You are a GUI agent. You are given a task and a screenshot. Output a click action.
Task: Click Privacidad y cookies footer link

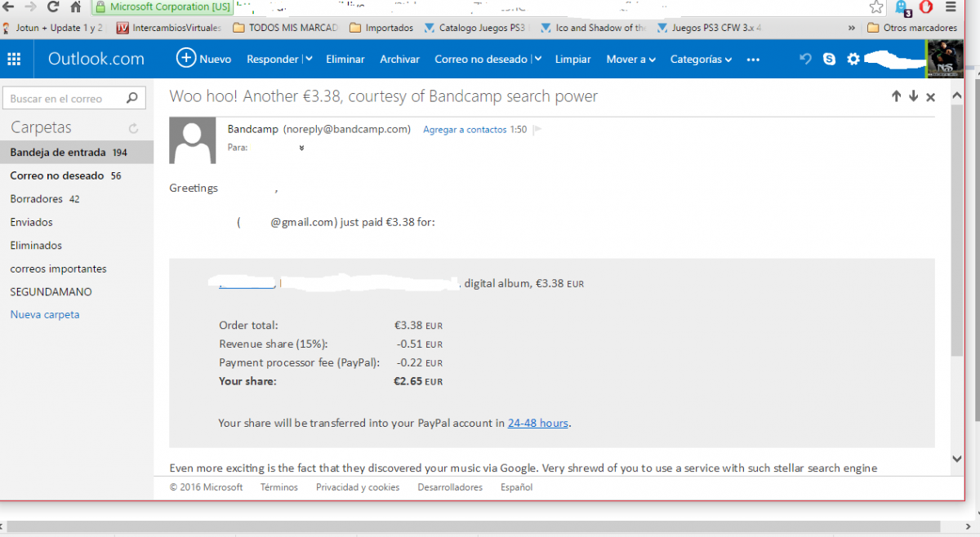pyautogui.click(x=358, y=487)
